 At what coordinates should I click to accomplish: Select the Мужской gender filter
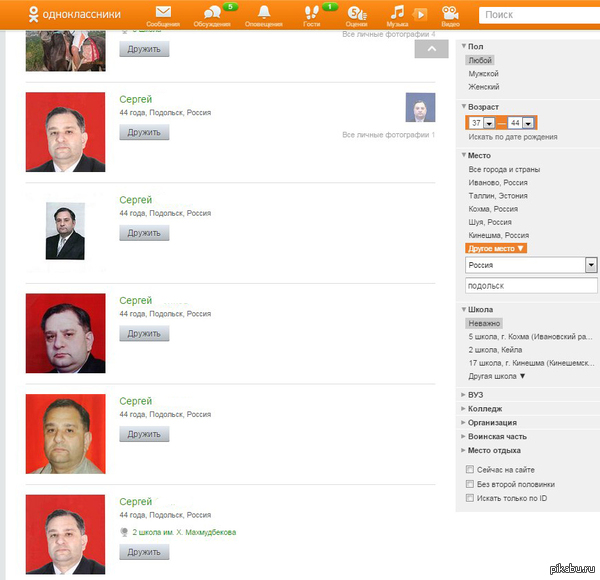pos(483,73)
